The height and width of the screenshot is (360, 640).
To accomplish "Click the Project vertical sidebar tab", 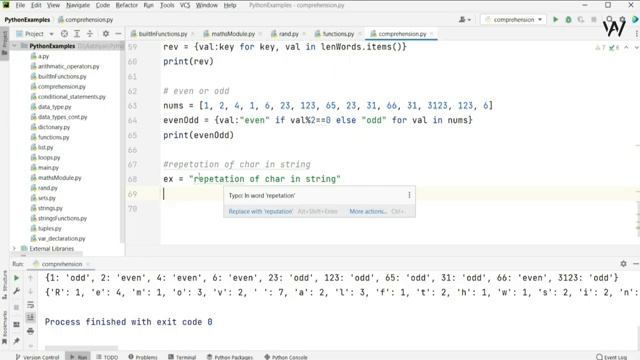I will 4,42.
